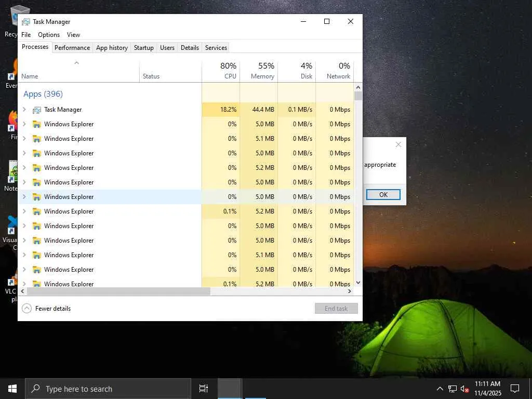Click the End task button

click(336, 309)
